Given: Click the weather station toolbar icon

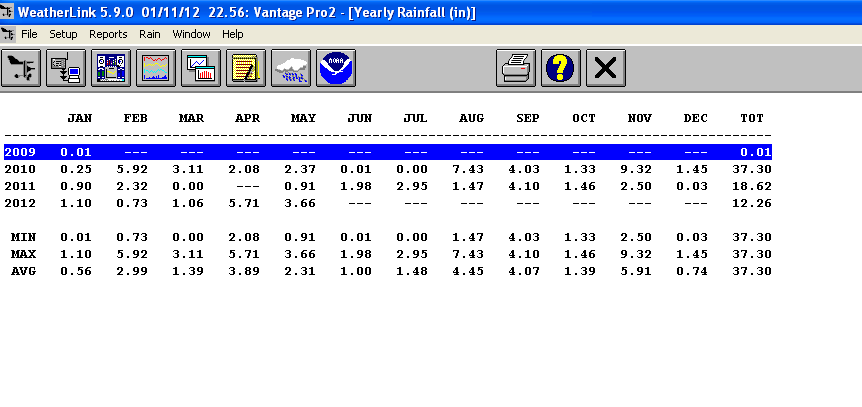Looking at the screenshot, I should pos(22,68).
